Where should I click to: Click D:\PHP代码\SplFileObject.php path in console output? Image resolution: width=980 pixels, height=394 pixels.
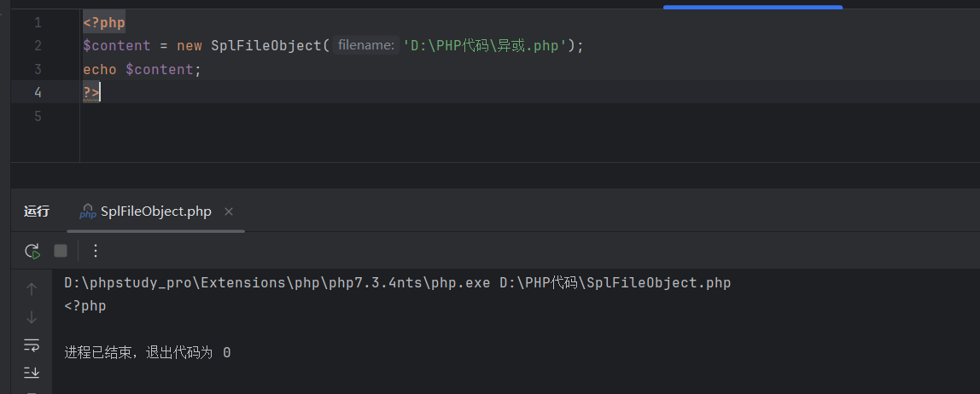pos(615,282)
